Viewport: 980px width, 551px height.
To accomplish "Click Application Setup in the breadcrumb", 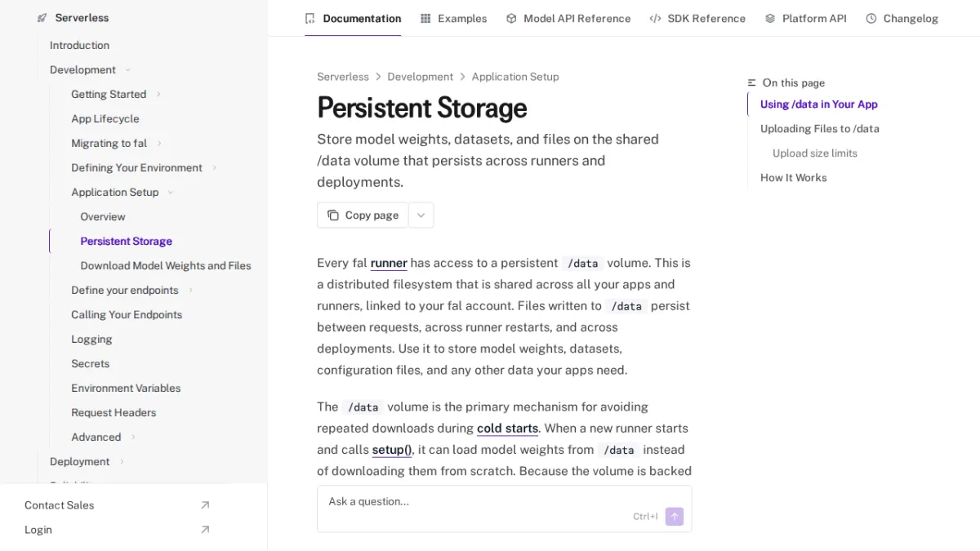I will (x=515, y=77).
